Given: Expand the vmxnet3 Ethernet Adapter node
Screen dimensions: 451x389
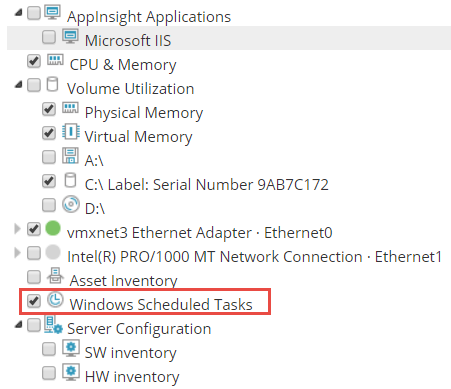Looking at the screenshot, I should pyautogui.click(x=17, y=229).
